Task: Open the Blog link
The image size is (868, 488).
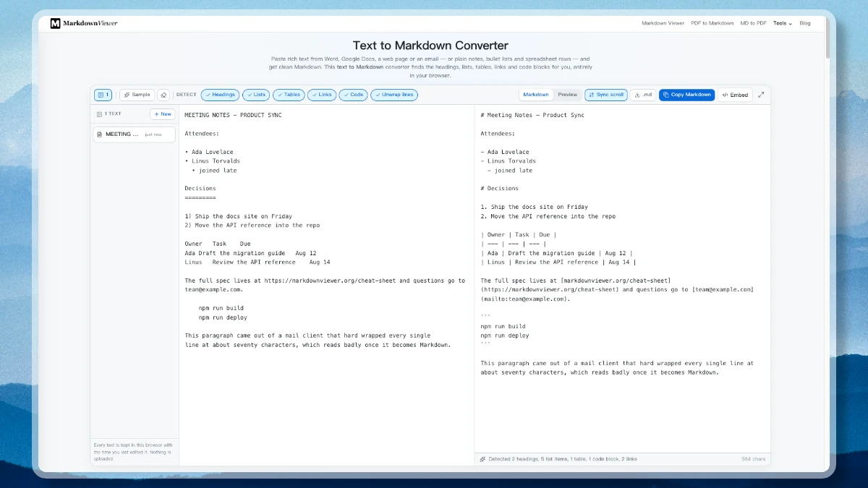Action: [x=805, y=23]
